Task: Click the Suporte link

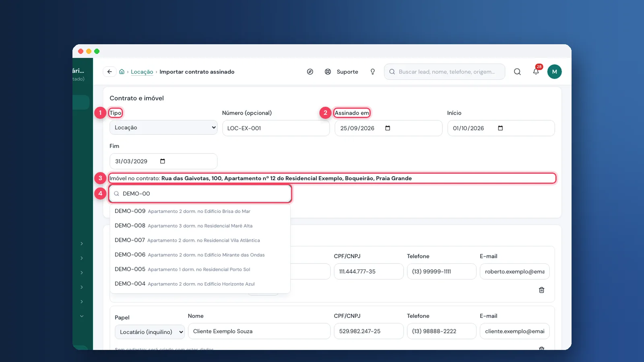Action: 347,72
